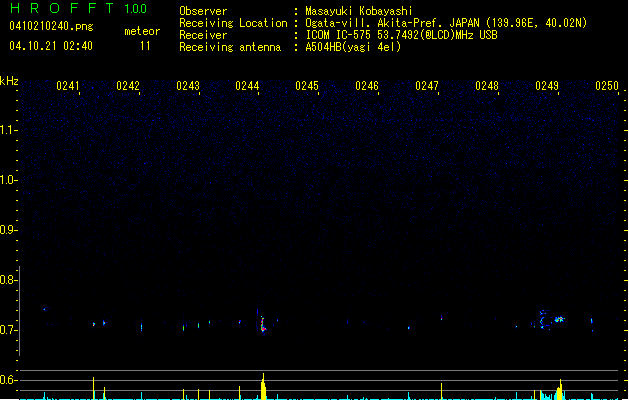Image resolution: width=629 pixels, height=400 pixels.
Task: Click the meteor count value 11
Action: click(x=145, y=46)
